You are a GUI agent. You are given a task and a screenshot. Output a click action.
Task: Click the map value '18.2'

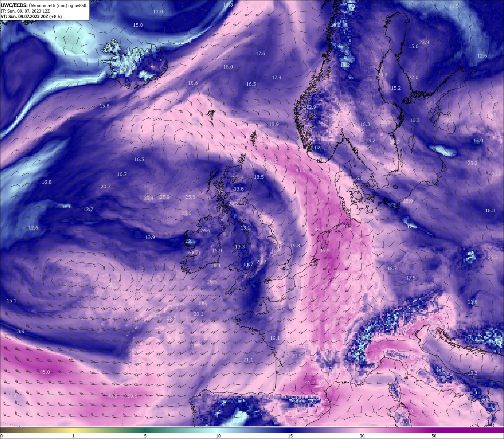[x=371, y=141]
